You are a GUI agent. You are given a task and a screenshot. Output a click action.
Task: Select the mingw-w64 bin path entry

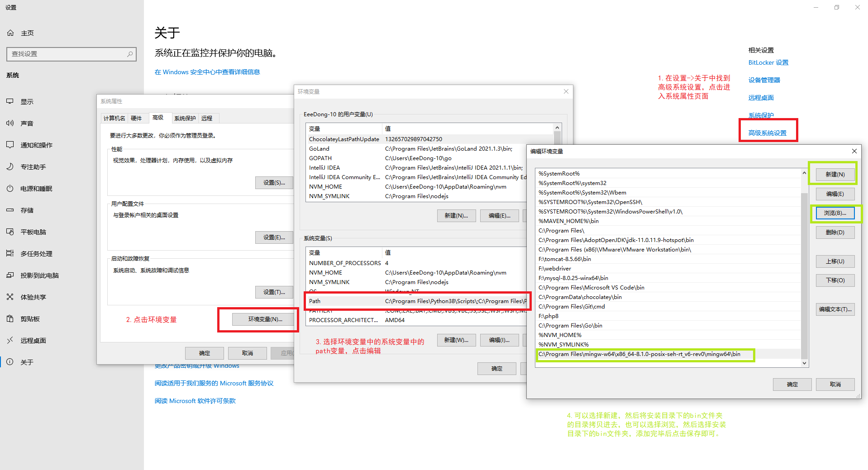pyautogui.click(x=639, y=354)
